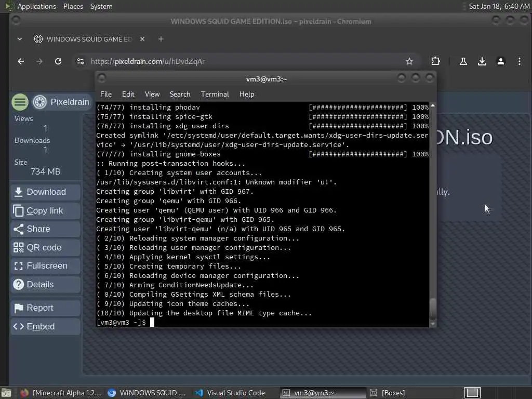Click the Download button on Pixeldrain

pyautogui.click(x=46, y=192)
